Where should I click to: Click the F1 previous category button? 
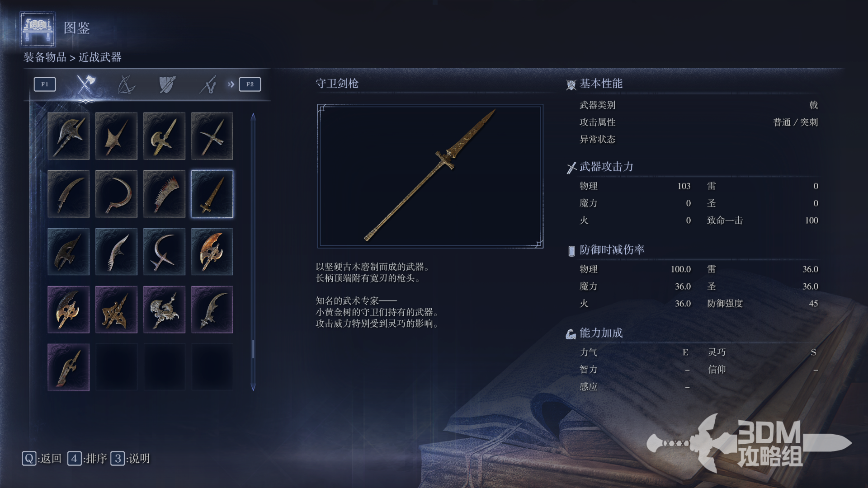[x=45, y=84]
